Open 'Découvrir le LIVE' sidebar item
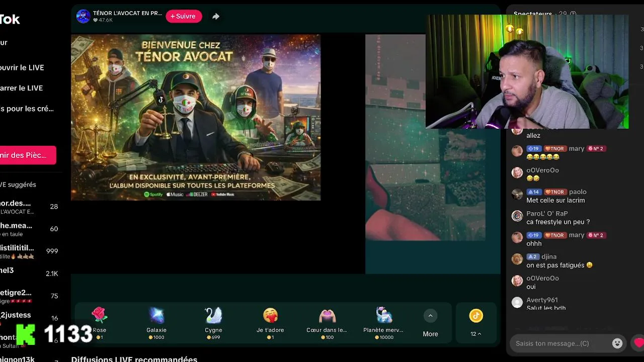This screenshot has width=644, height=362. click(x=22, y=67)
